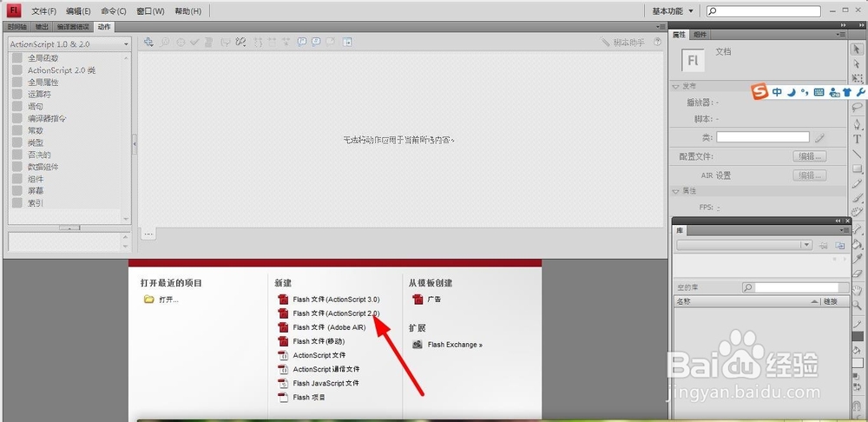Click the AIR 设置 编辑 button
868x422 pixels.
pyautogui.click(x=809, y=175)
